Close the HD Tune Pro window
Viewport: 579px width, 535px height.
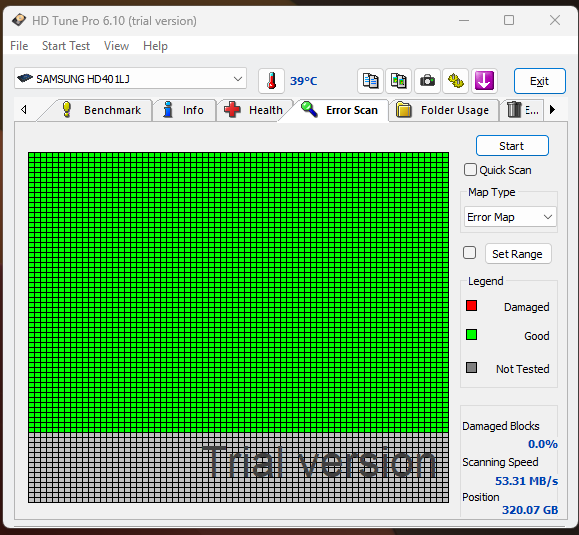(x=555, y=20)
